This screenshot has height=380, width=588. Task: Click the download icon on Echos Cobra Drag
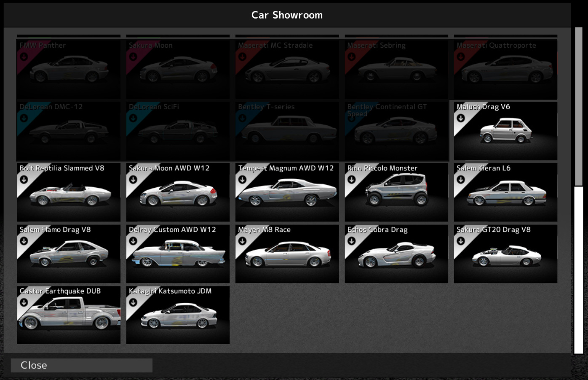tap(353, 240)
